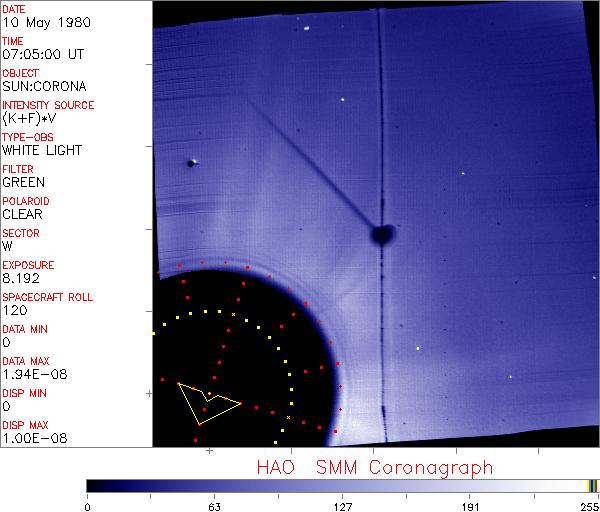This screenshot has width=600, height=512.
Task: Select the WHITE LIGHT observation type
Action: [x=42, y=150]
